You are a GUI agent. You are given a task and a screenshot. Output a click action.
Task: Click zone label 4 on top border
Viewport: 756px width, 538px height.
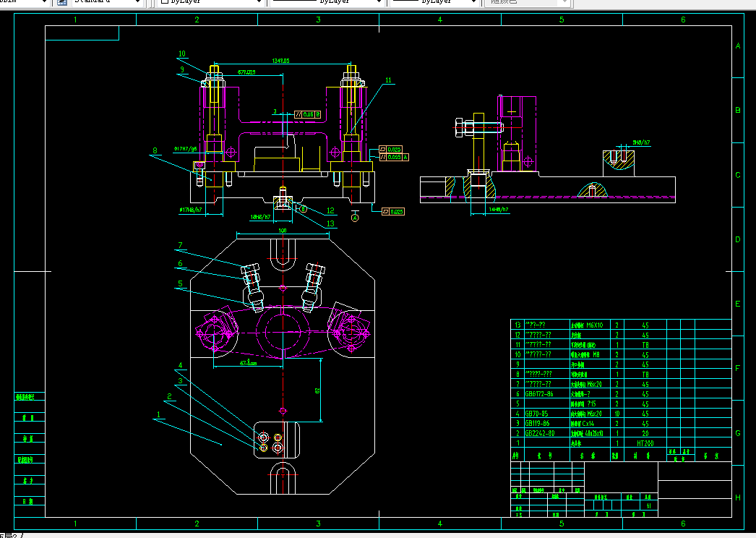[x=439, y=20]
